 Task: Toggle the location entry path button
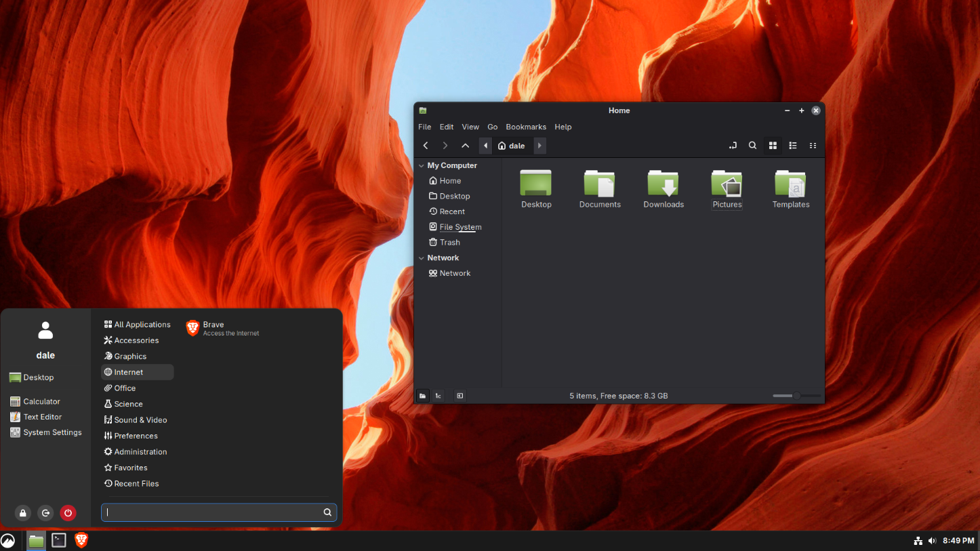(733, 146)
